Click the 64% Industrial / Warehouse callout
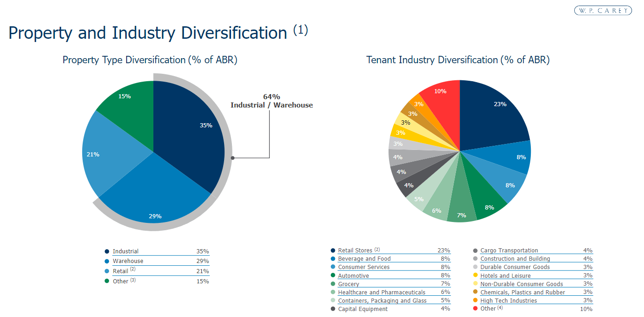Viewport: 644px width, 317px height. tap(272, 101)
